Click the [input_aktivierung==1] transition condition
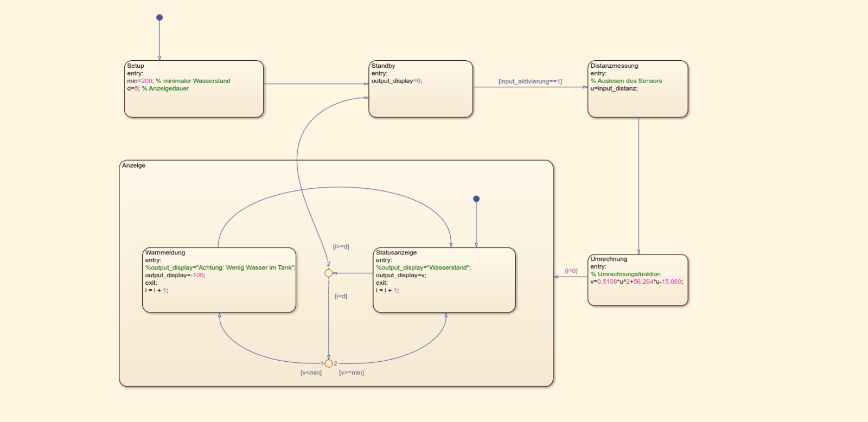Viewport: 868px width, 422px height. 530,81
